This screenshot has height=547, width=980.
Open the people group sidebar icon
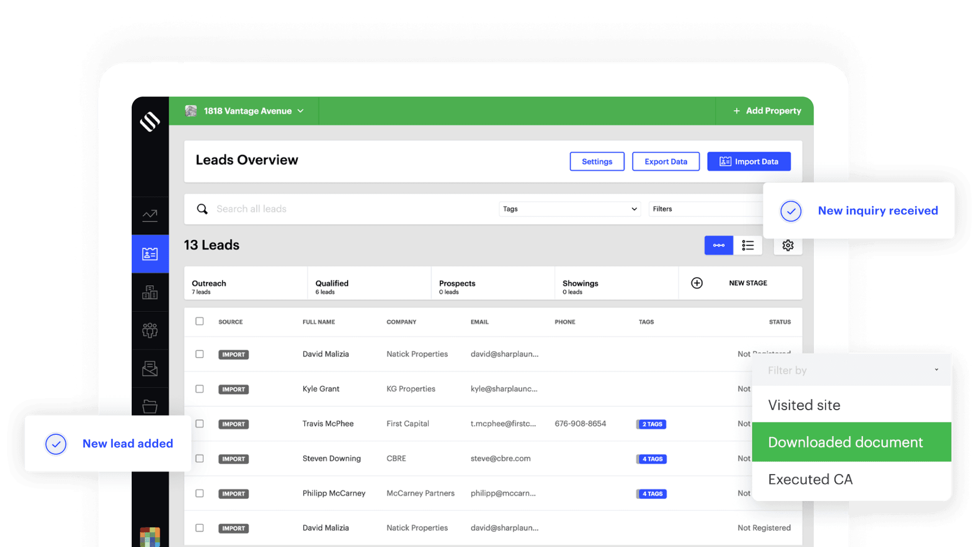coord(150,331)
